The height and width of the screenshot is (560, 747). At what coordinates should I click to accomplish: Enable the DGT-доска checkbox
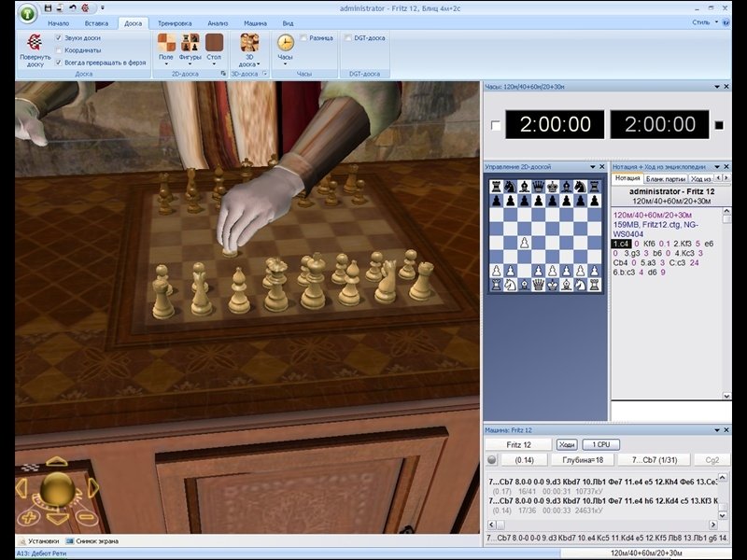[347, 37]
